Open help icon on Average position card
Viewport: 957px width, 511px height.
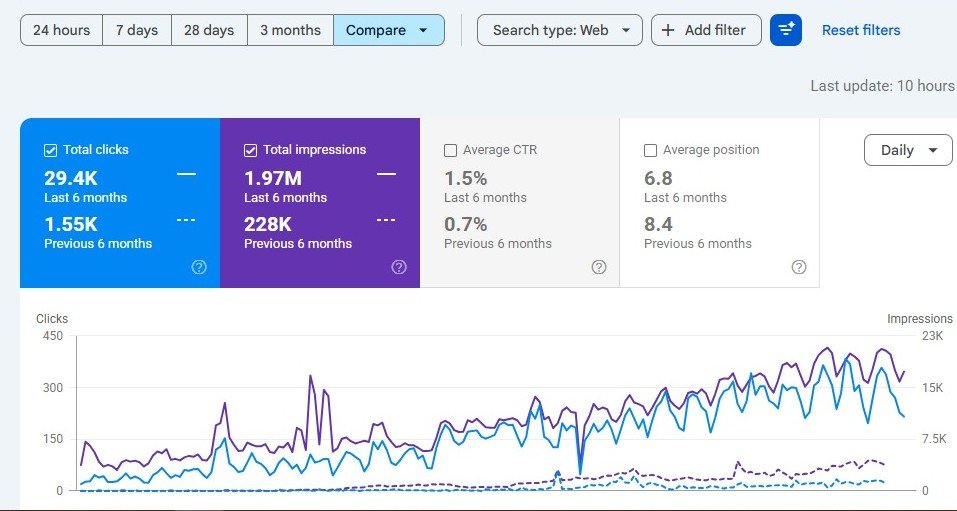coord(799,267)
